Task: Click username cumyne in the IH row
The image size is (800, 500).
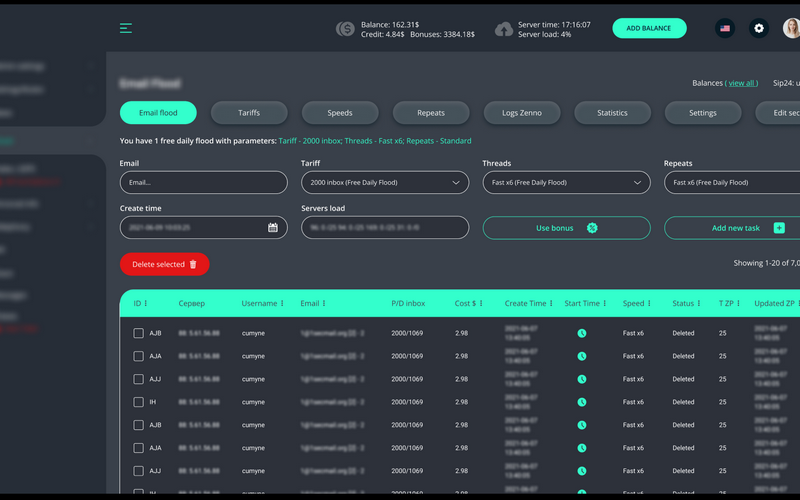Action: tap(253, 402)
